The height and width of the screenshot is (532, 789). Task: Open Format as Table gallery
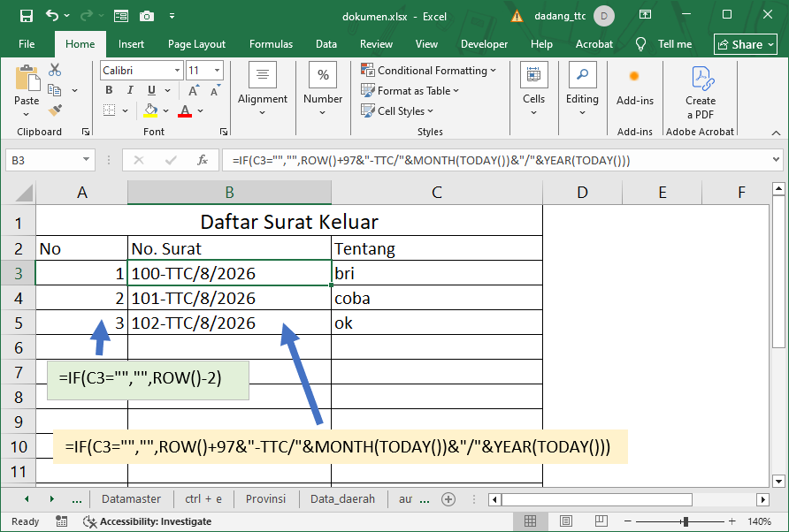point(410,90)
